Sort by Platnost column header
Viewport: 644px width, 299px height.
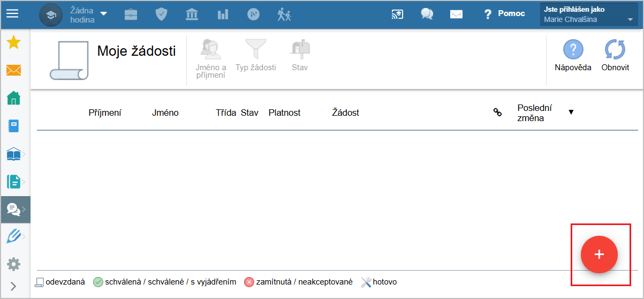(x=284, y=113)
